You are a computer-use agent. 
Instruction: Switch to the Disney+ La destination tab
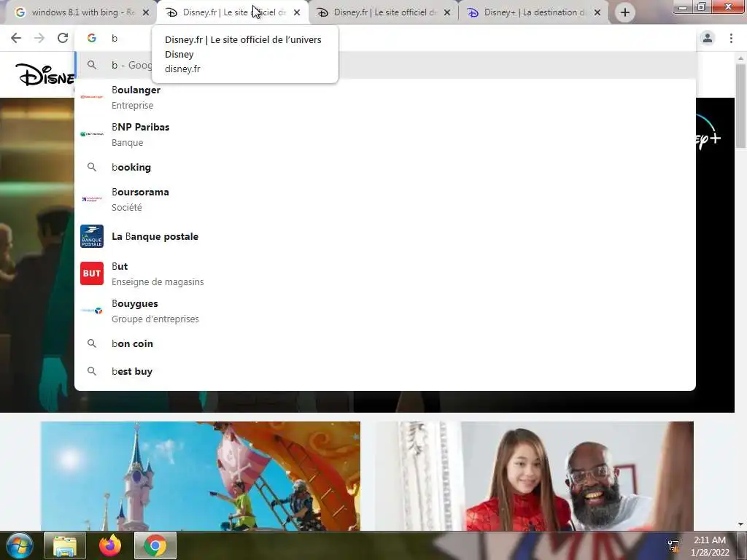point(535,12)
